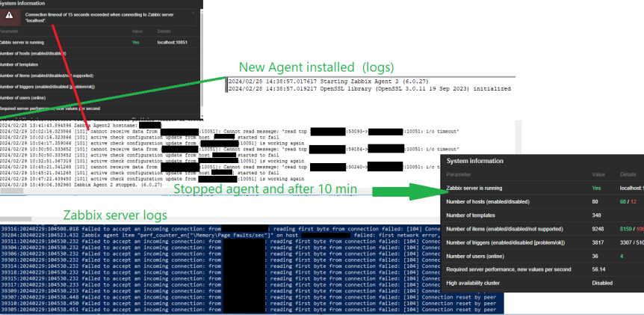Click the 'Details' column header in the timeout-error panel
The image size is (644, 315).
(x=164, y=31)
